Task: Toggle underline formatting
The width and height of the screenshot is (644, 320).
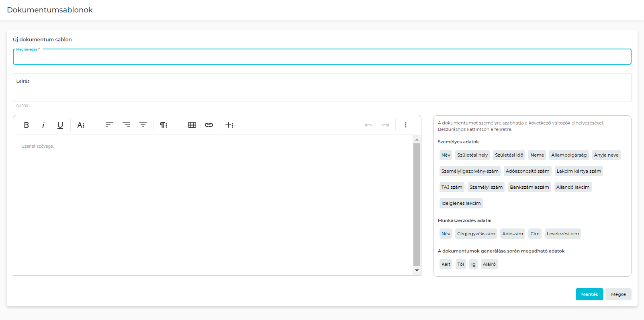Action: [60, 125]
